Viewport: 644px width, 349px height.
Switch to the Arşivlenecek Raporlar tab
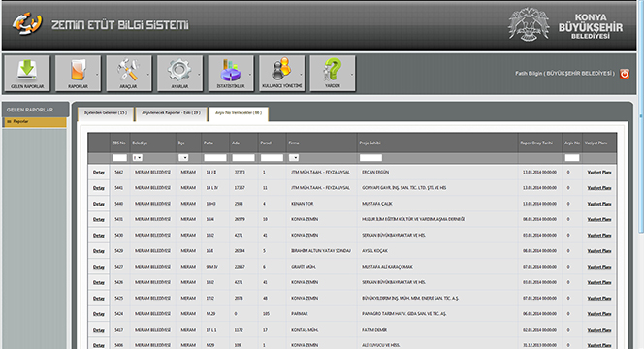click(x=171, y=113)
